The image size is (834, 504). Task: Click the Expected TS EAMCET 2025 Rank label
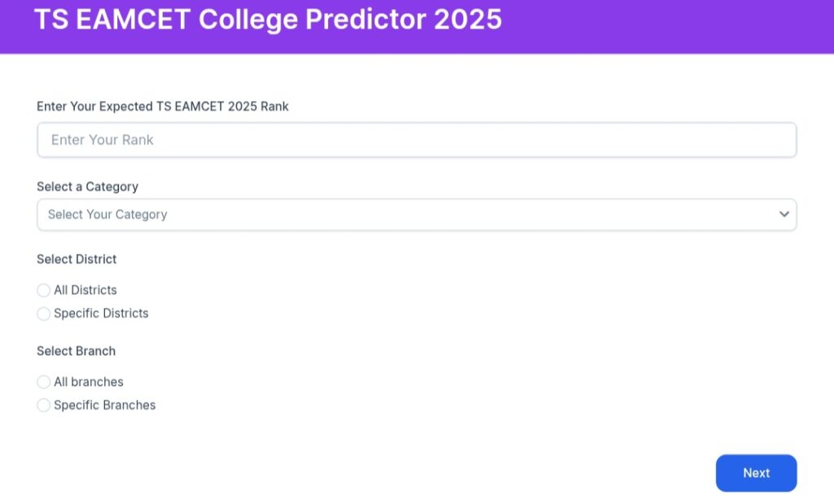(x=163, y=107)
